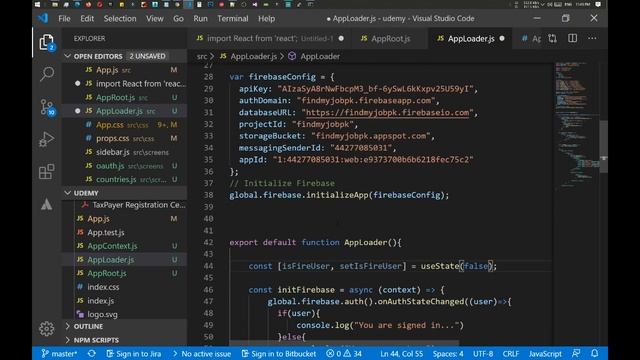Click the editor vertical scrollbar
The width and height of the screenshot is (640, 360).
[x=604, y=147]
